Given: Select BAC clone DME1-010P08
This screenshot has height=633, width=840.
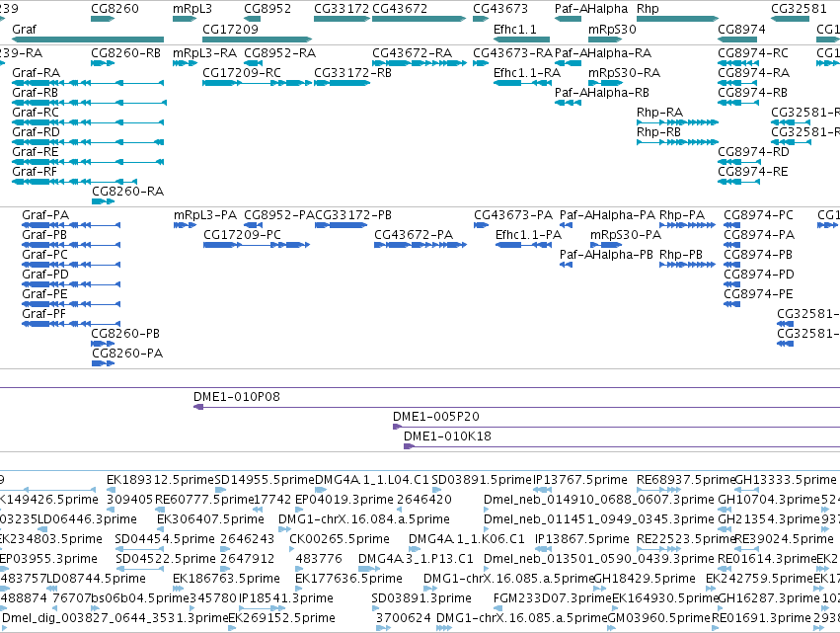Looking at the screenshot, I should [237, 397].
